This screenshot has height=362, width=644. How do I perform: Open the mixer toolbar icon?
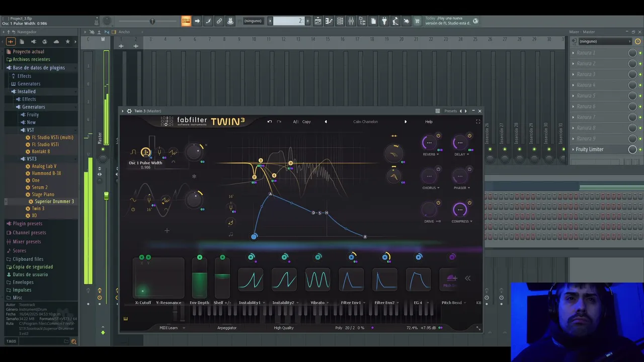click(351, 21)
